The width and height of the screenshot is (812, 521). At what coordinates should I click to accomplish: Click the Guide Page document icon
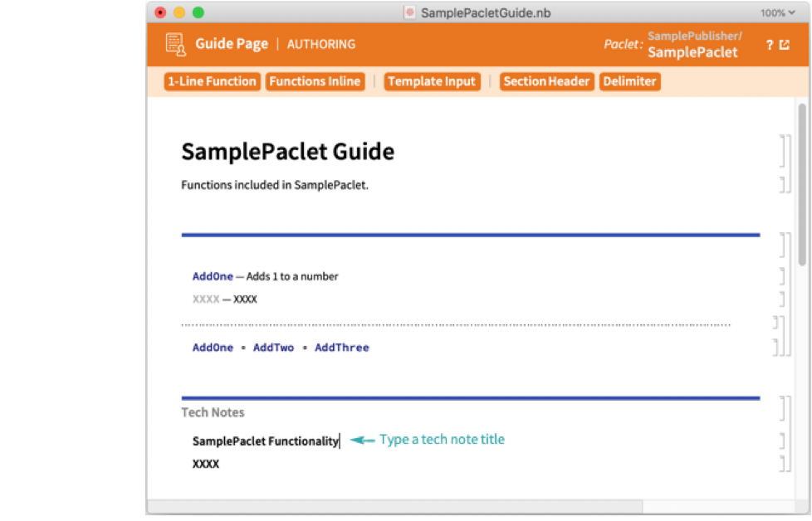[174, 45]
